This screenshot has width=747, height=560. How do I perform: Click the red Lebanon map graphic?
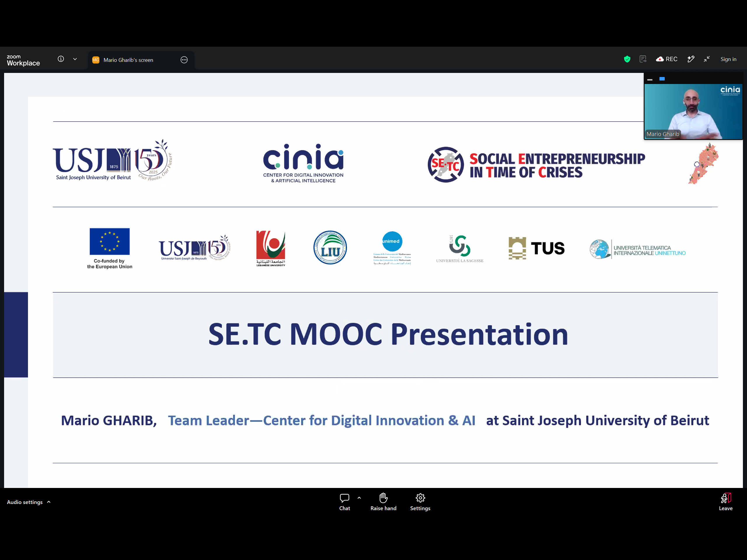704,164
